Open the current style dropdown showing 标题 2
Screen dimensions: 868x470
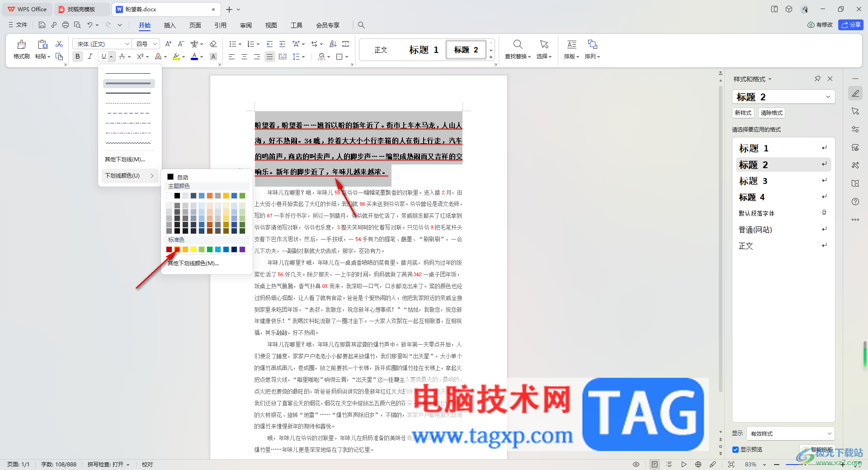click(783, 97)
